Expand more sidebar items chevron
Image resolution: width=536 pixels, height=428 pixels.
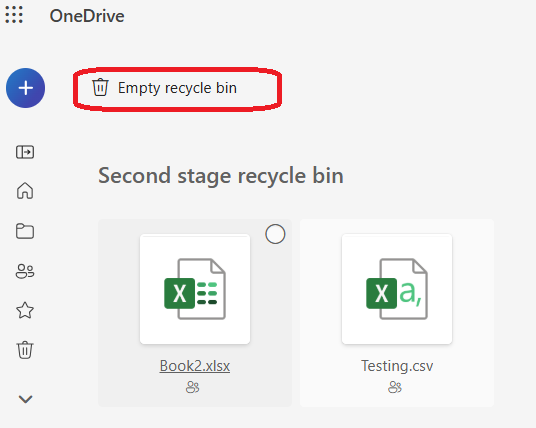tap(26, 399)
